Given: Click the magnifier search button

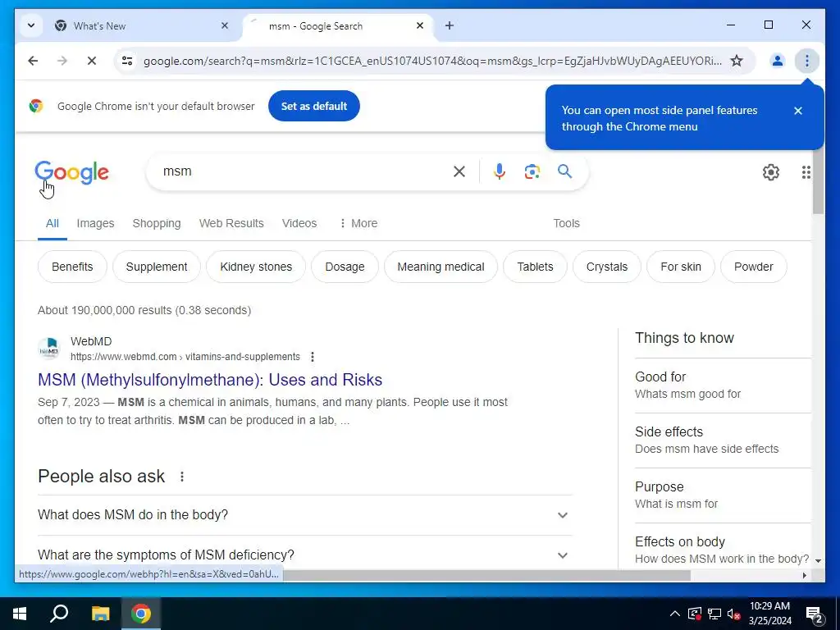Looking at the screenshot, I should pyautogui.click(x=564, y=171).
